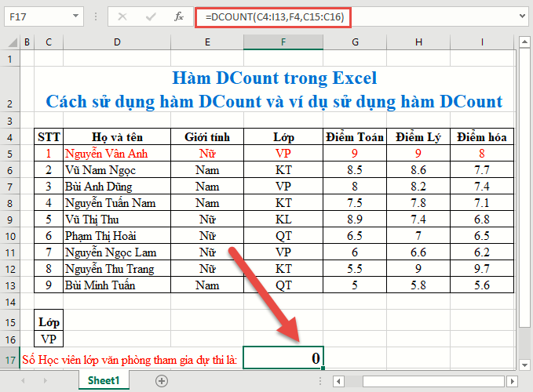The width and height of the screenshot is (533, 392).
Task: Click the horizontal scrollbar right arrow
Action: coord(511,381)
